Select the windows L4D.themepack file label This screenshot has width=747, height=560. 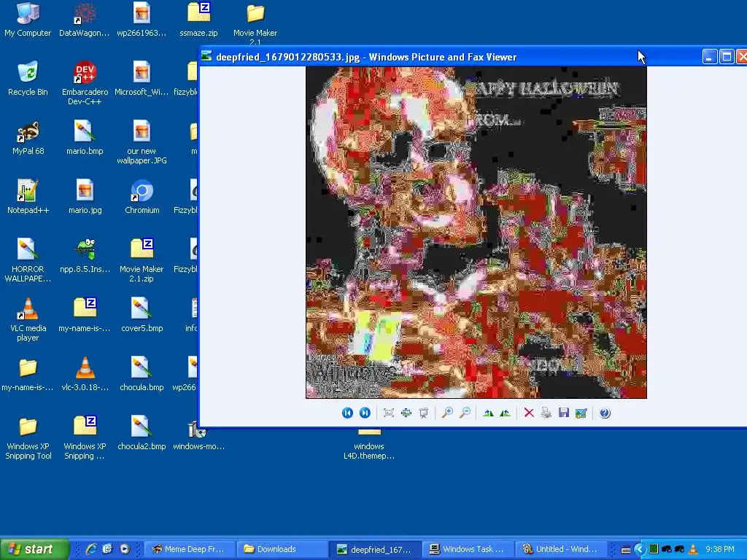point(369,451)
